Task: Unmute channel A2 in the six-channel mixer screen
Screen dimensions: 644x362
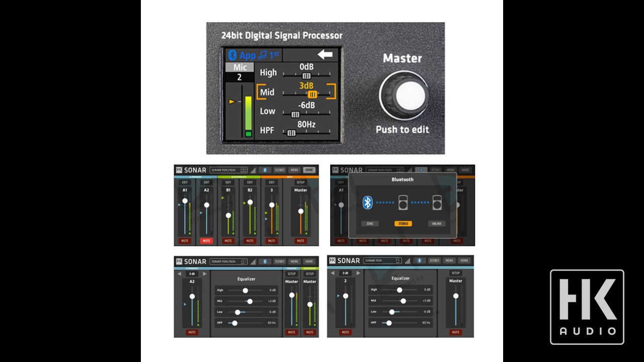Action: [x=206, y=241]
